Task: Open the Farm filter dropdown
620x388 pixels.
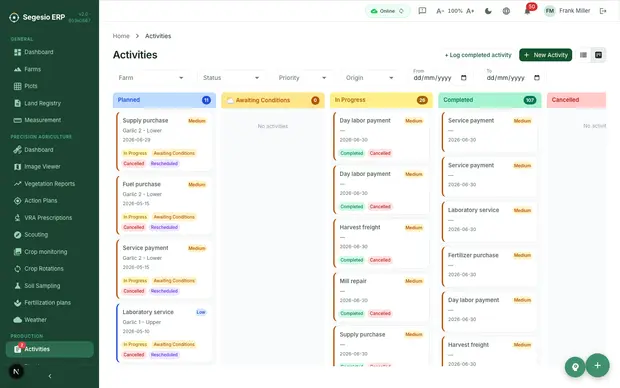Action: point(151,78)
